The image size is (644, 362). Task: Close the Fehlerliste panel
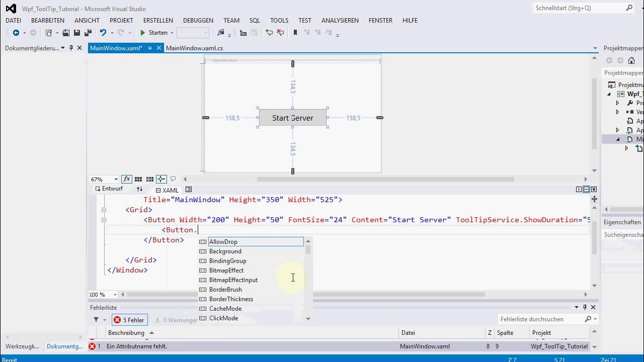[593, 307]
